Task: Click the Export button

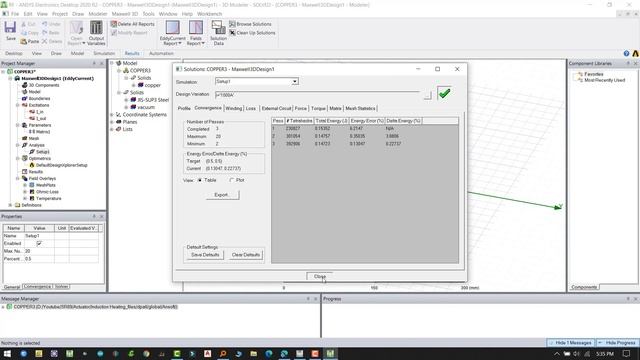Action: click(x=222, y=195)
